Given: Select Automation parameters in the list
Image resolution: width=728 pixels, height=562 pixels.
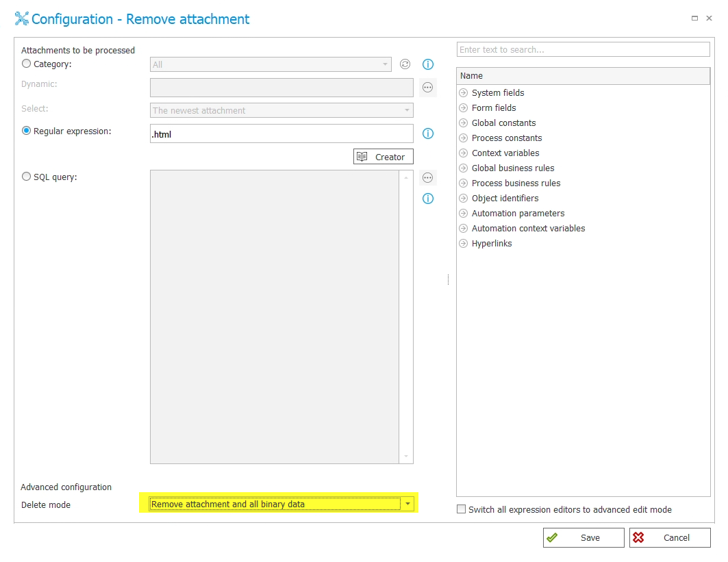Looking at the screenshot, I should click(x=518, y=214).
